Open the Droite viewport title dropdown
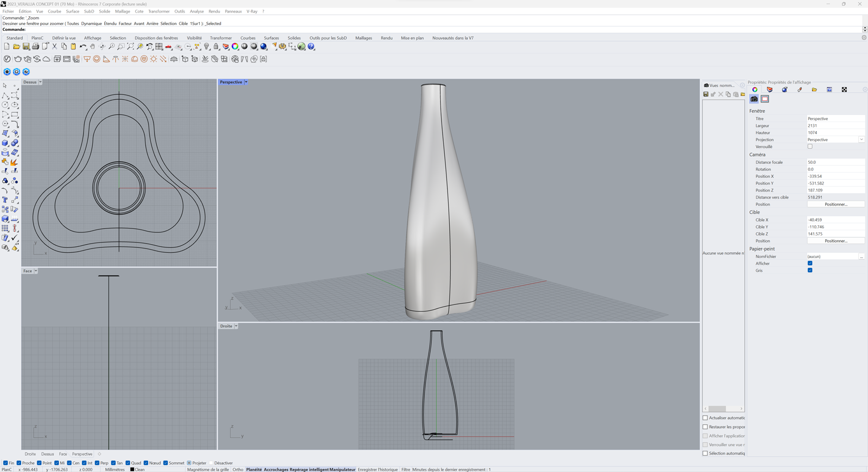Screen dimensions: 868x472 pos(236,326)
